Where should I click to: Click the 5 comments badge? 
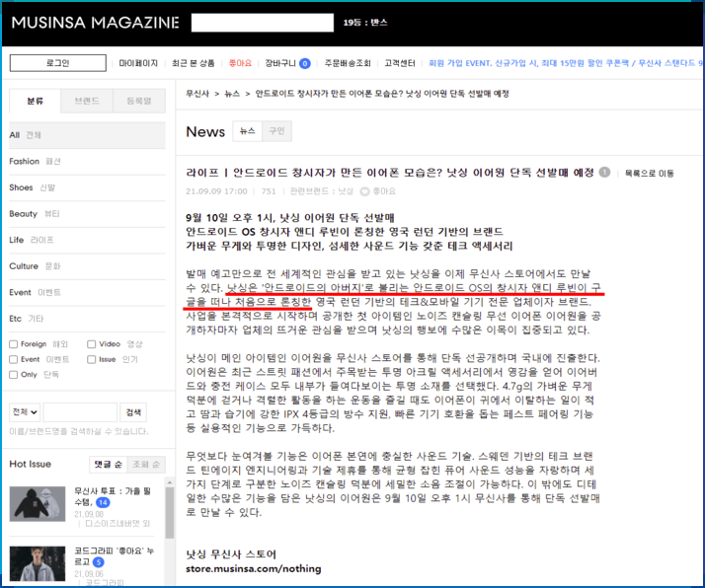[98, 562]
